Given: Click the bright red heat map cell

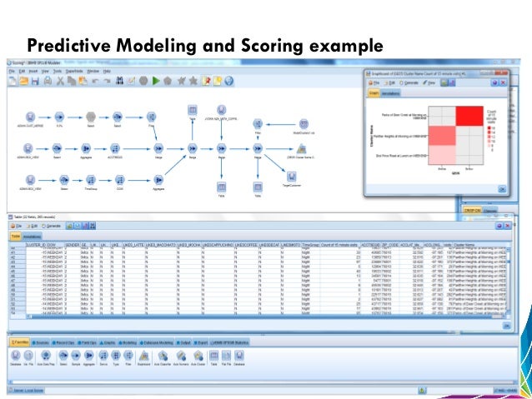Looking at the screenshot, I should [x=469, y=116].
